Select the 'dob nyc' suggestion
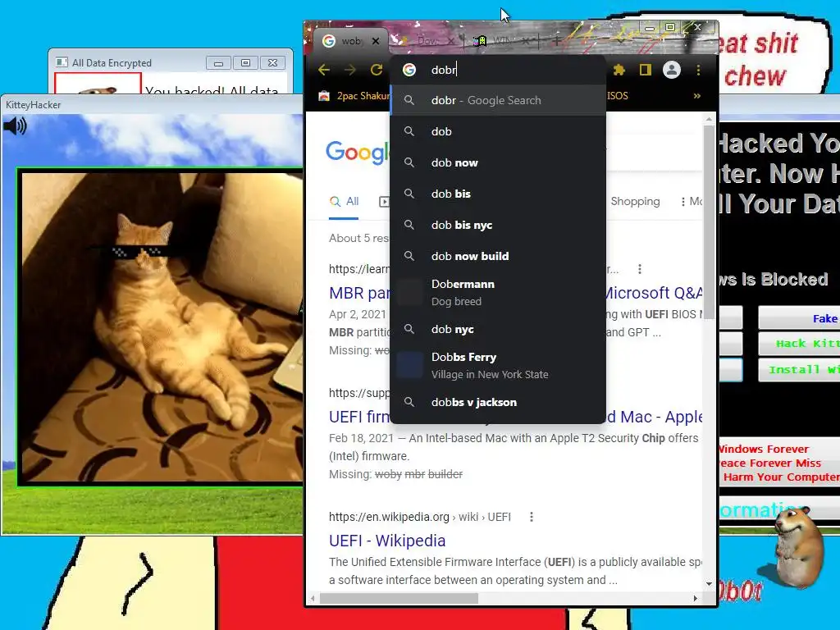Screen dimensions: 840x630 click(498, 329)
